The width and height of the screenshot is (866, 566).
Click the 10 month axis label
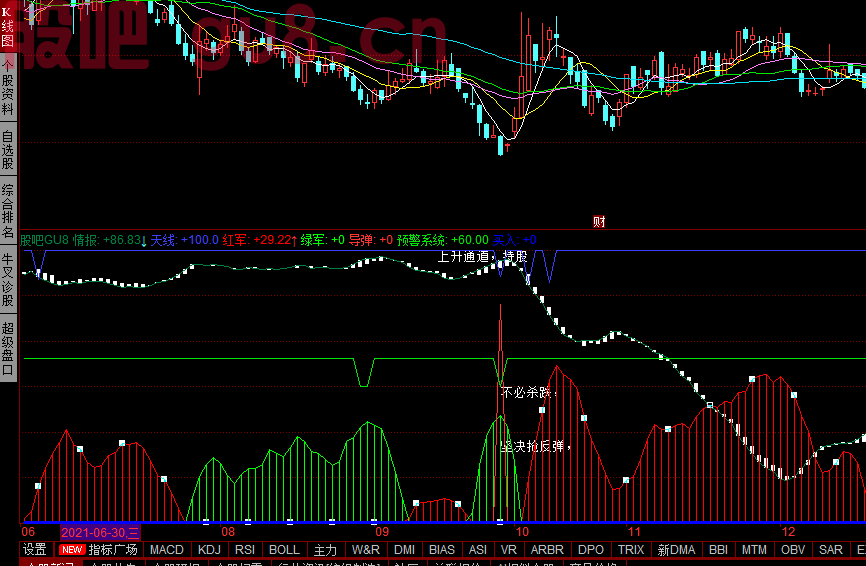point(522,532)
